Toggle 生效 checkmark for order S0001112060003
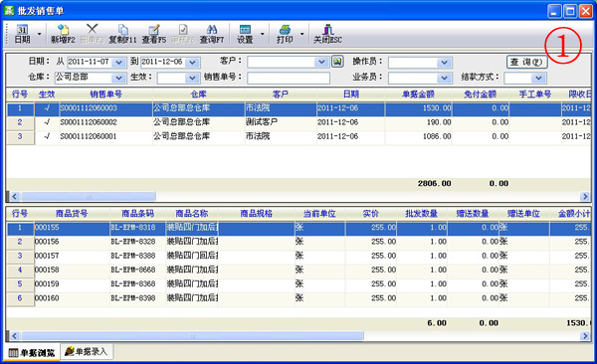This screenshot has height=364, width=597. (47, 108)
